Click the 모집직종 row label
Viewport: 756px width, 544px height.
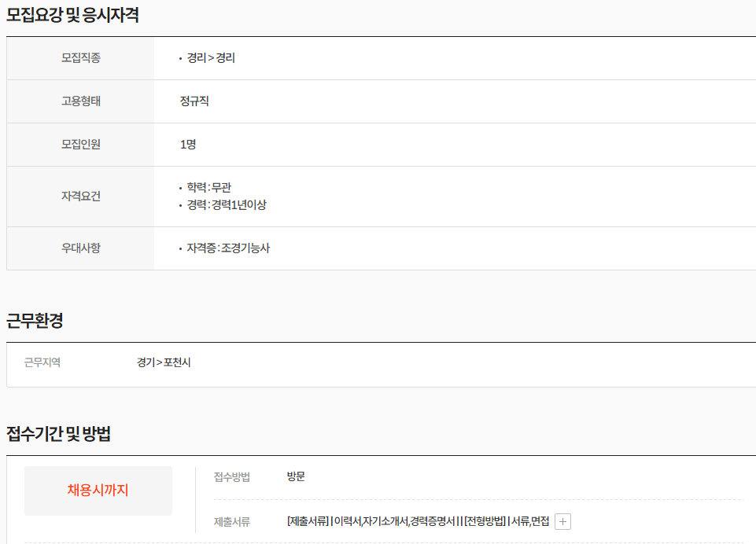[81, 58]
